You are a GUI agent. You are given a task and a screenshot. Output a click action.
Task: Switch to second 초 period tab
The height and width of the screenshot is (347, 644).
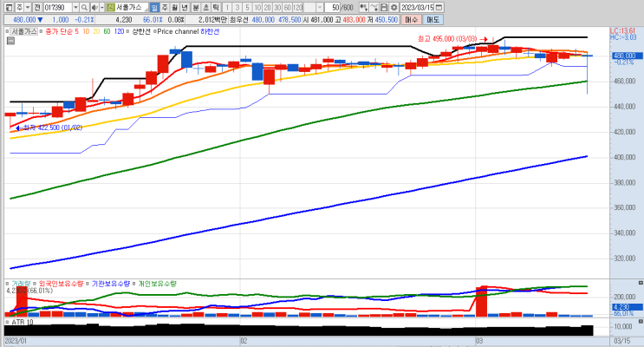(205, 8)
